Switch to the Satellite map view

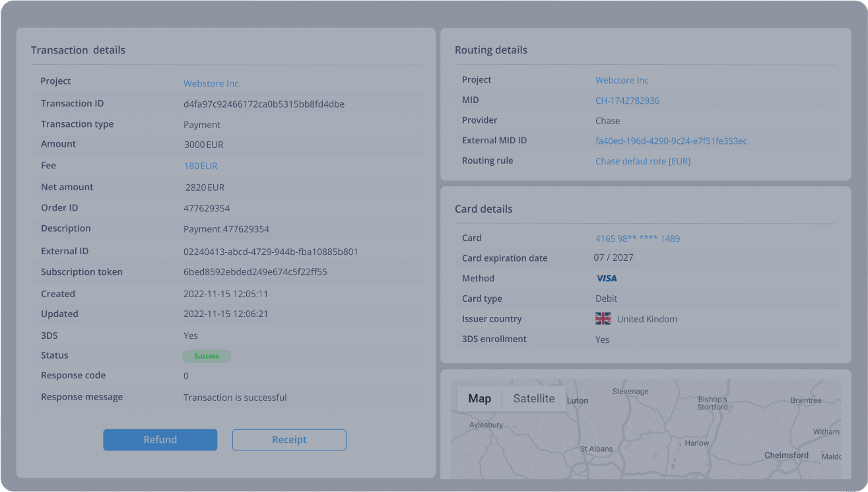[x=533, y=398]
